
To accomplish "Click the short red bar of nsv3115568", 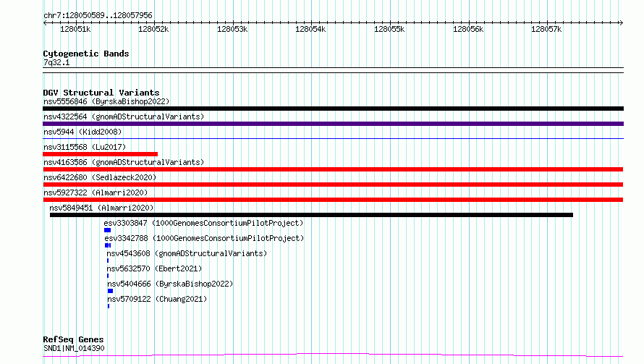I will (x=100, y=154).
